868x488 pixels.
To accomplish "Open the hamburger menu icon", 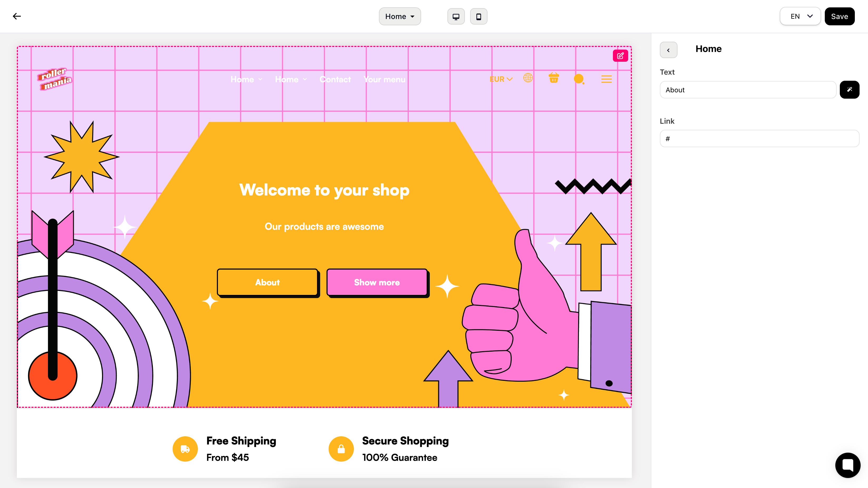I will point(606,79).
